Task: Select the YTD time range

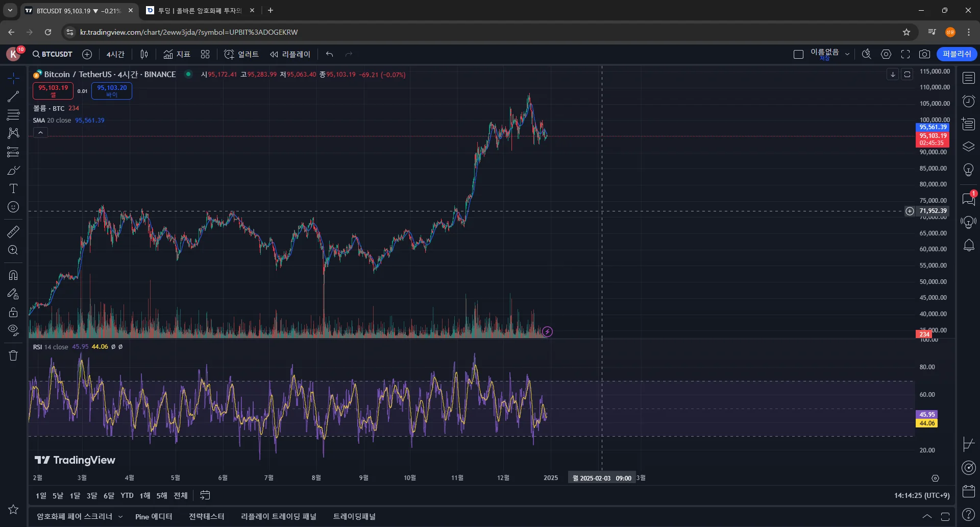Action: pyautogui.click(x=127, y=496)
